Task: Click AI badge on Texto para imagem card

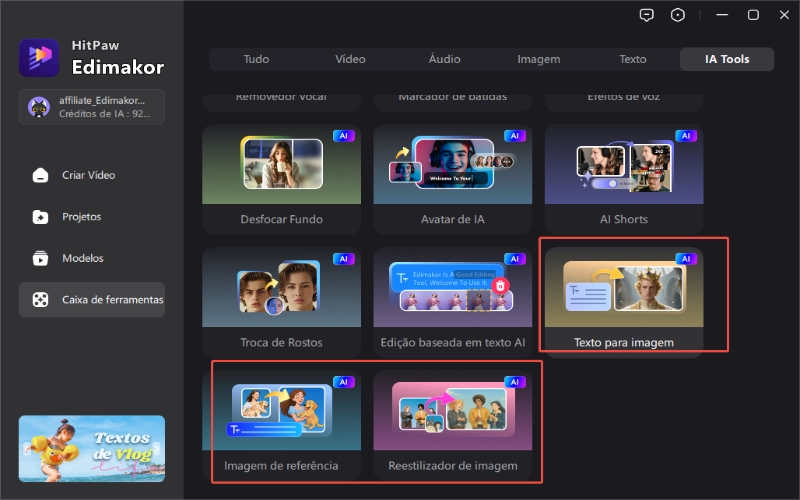Action: [686, 259]
